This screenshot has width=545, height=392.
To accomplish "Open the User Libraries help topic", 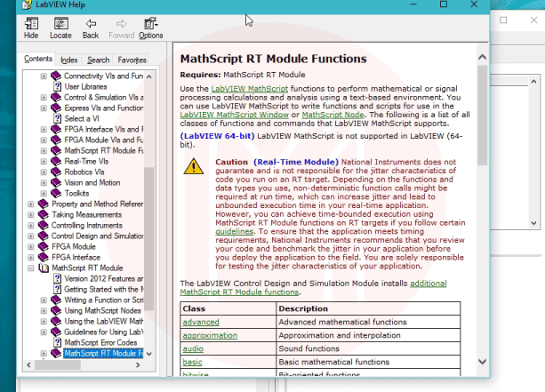I will click(x=85, y=87).
